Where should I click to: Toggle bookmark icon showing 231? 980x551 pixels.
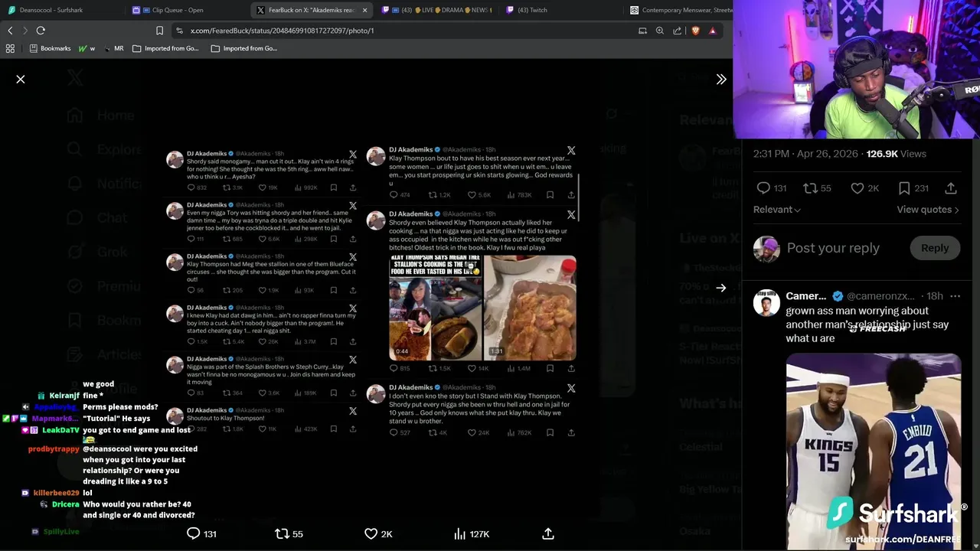[904, 188]
